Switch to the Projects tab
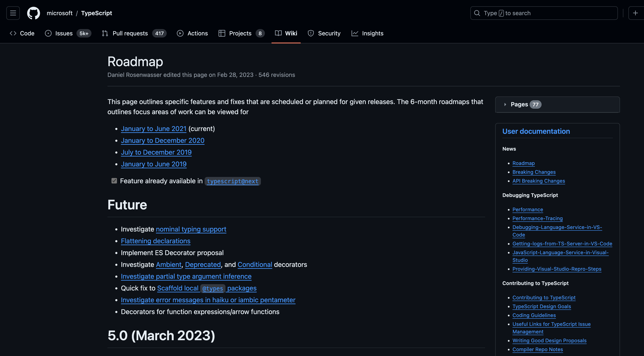The height and width of the screenshot is (356, 644). tap(241, 33)
